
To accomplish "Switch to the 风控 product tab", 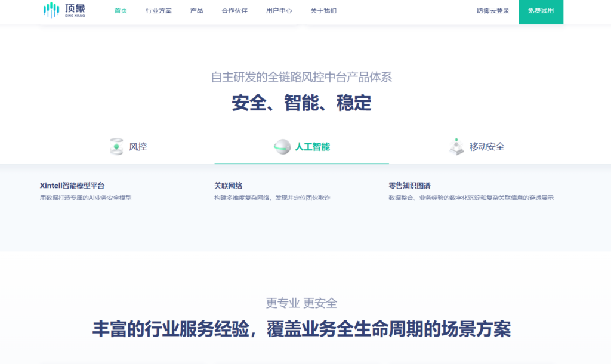I will tap(129, 145).
